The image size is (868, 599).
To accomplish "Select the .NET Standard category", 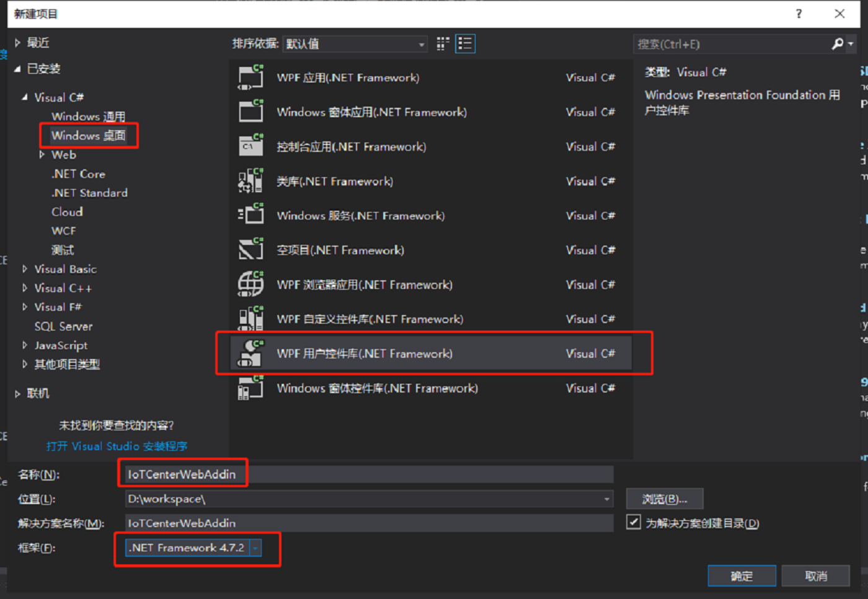I will (89, 193).
